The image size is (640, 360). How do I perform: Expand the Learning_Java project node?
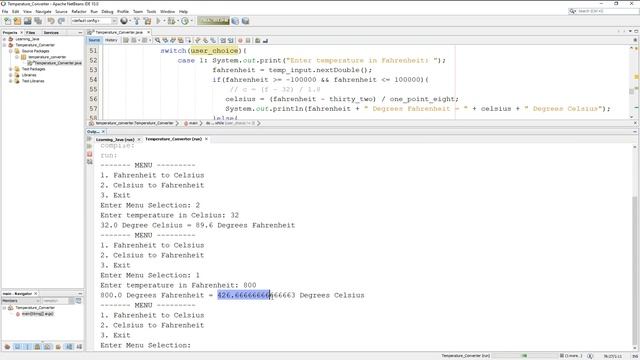[4, 39]
